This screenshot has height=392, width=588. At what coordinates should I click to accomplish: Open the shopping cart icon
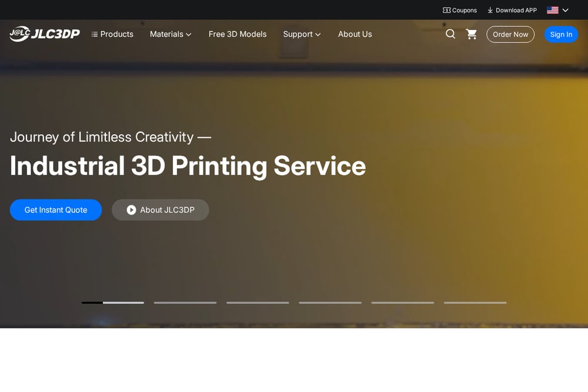click(x=472, y=34)
